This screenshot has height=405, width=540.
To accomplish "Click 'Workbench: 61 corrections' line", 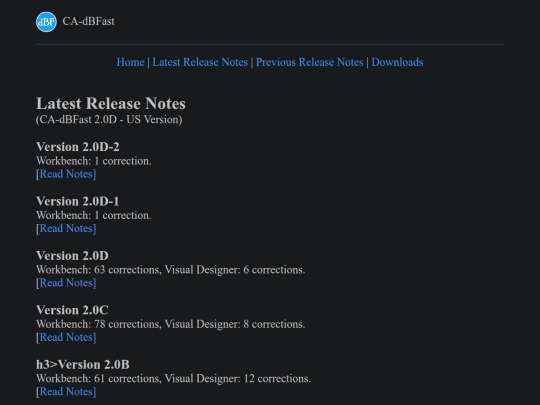I will pos(173,378).
